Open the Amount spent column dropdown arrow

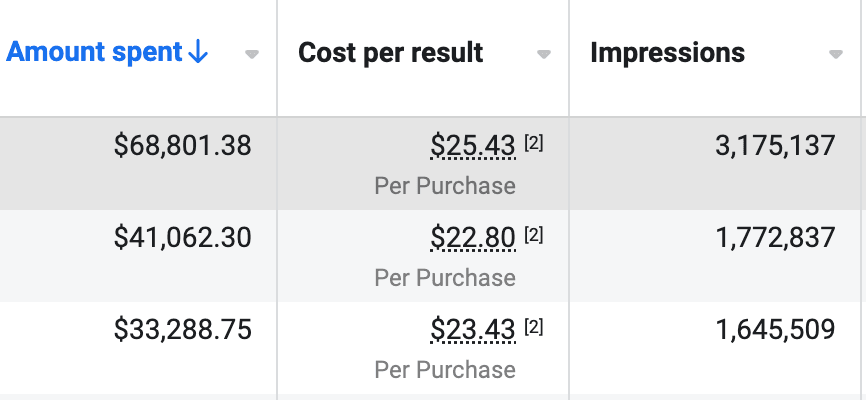click(252, 54)
